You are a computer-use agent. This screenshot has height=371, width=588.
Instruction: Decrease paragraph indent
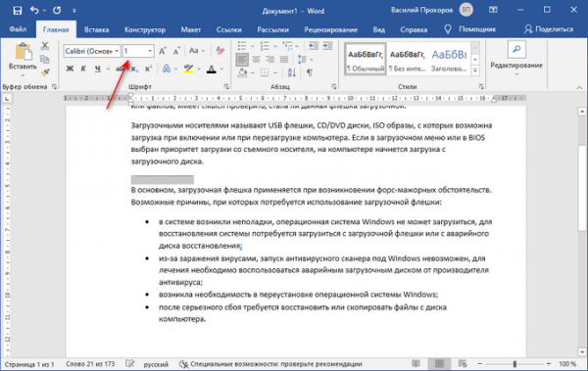314,46
